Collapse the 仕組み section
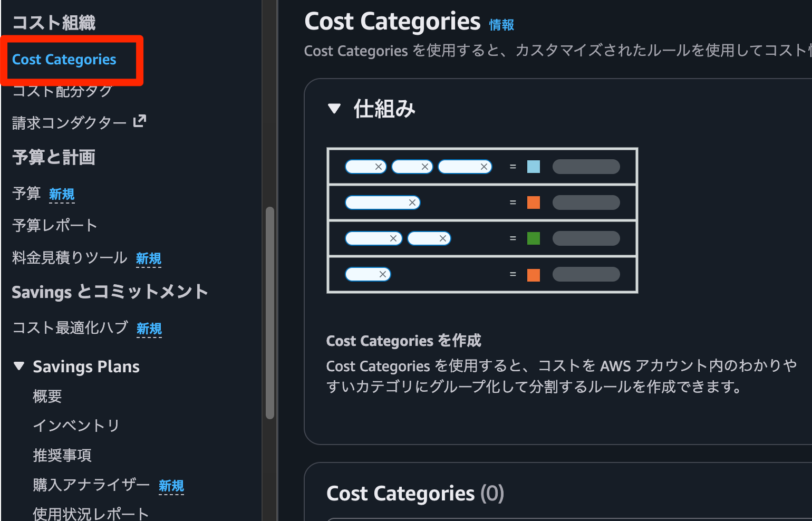The image size is (812, 521). (334, 108)
